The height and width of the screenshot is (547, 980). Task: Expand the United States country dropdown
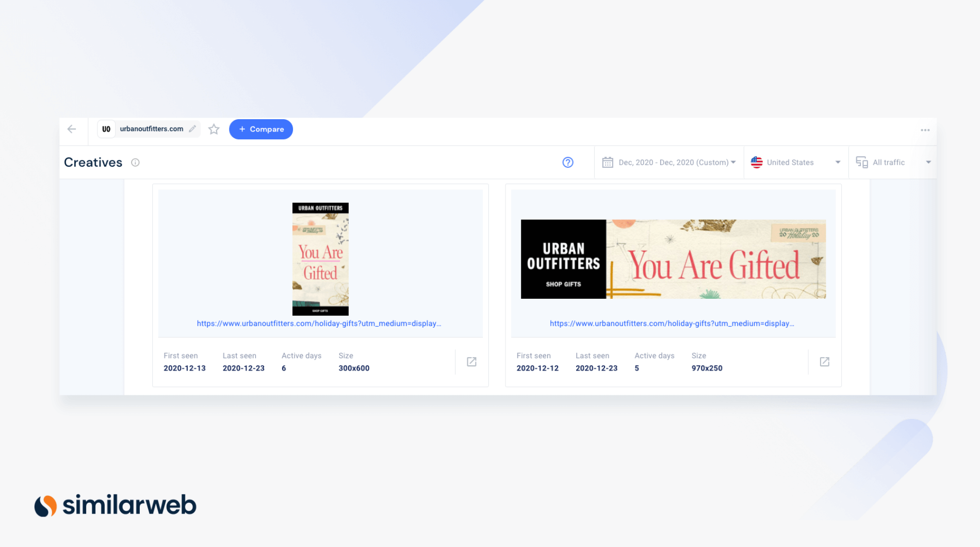(x=796, y=163)
